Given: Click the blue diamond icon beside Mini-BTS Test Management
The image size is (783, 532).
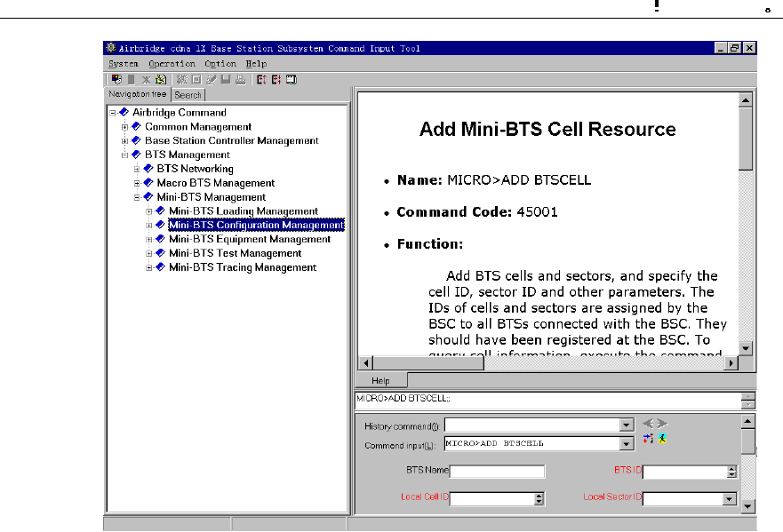Looking at the screenshot, I should pyautogui.click(x=160, y=253).
